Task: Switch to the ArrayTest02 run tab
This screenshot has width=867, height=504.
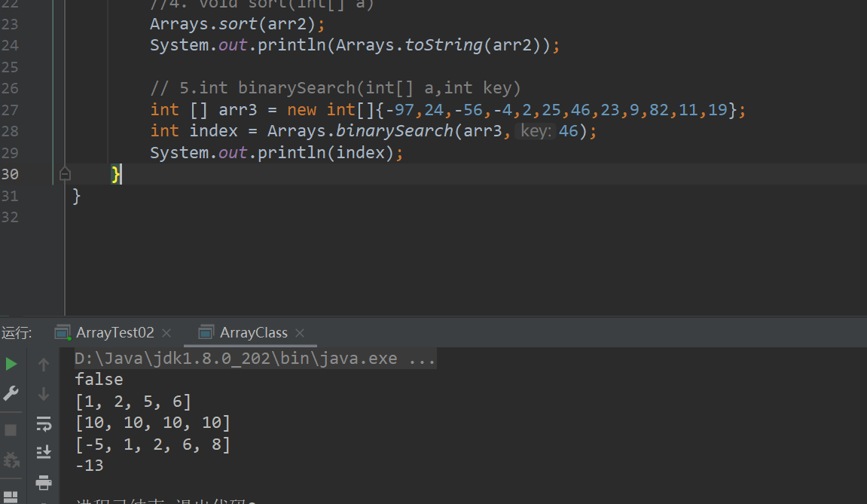Action: click(114, 332)
